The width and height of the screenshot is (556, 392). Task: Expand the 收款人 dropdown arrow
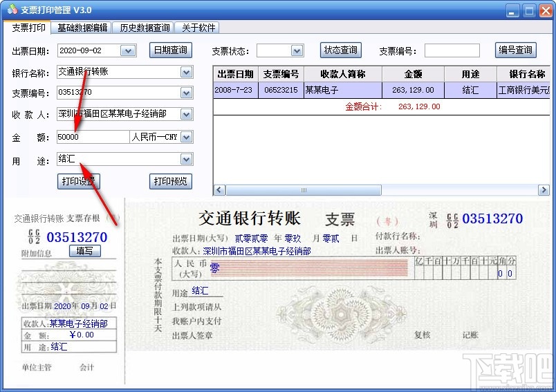pos(186,114)
